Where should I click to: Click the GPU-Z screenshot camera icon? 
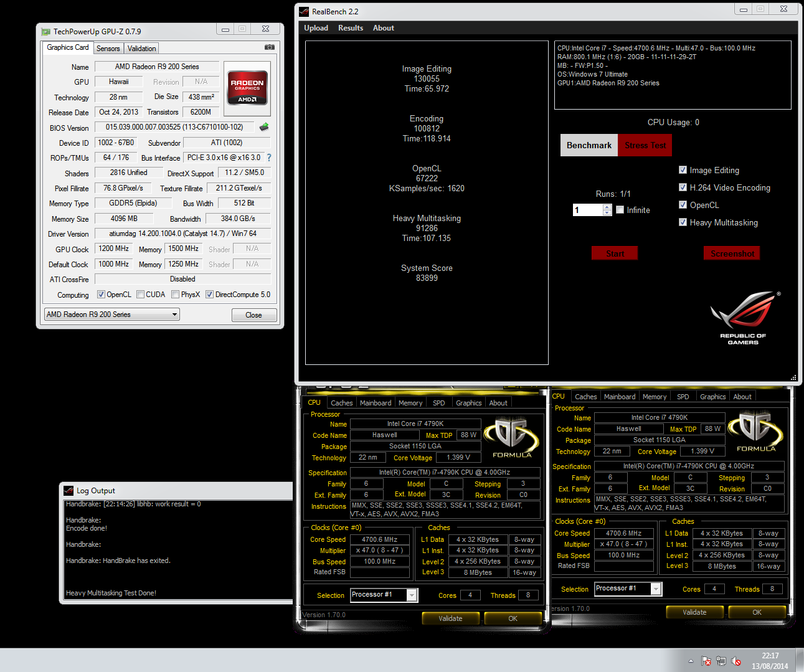point(269,47)
